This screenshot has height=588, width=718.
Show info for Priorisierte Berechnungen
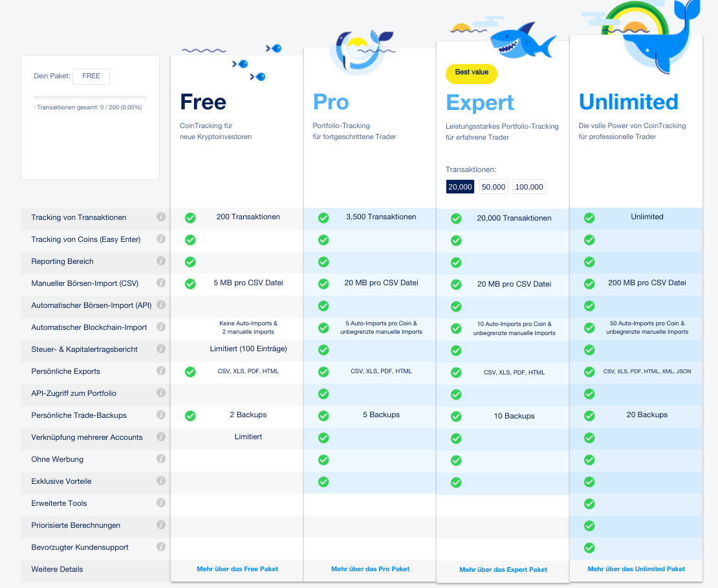click(x=160, y=525)
